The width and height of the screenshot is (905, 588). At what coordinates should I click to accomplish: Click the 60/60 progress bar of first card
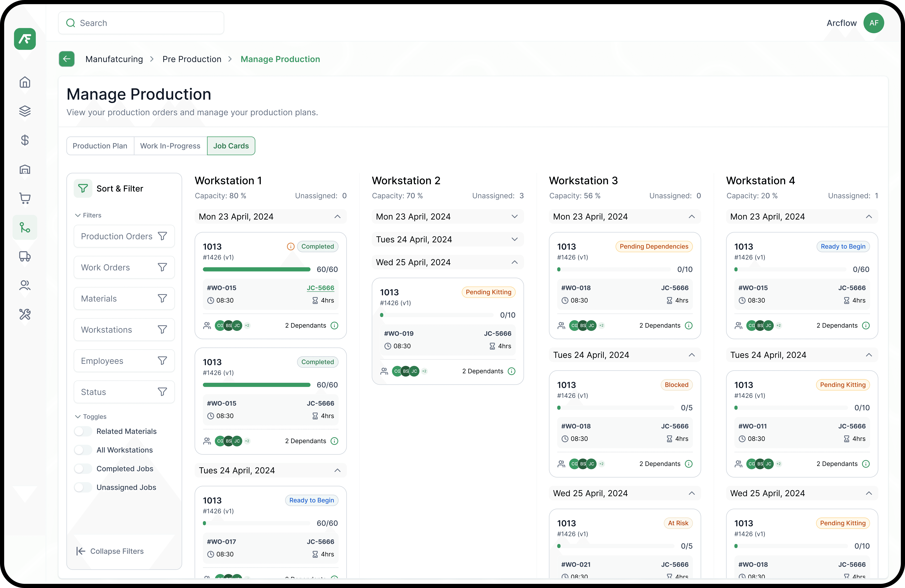point(257,269)
